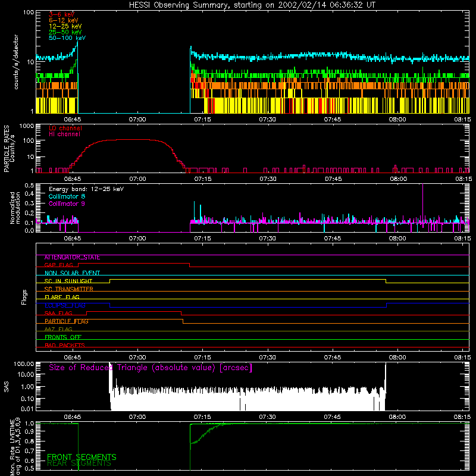Click the GAP_FLAG label
The width and height of the screenshot is (476, 476).
pyautogui.click(x=58, y=265)
